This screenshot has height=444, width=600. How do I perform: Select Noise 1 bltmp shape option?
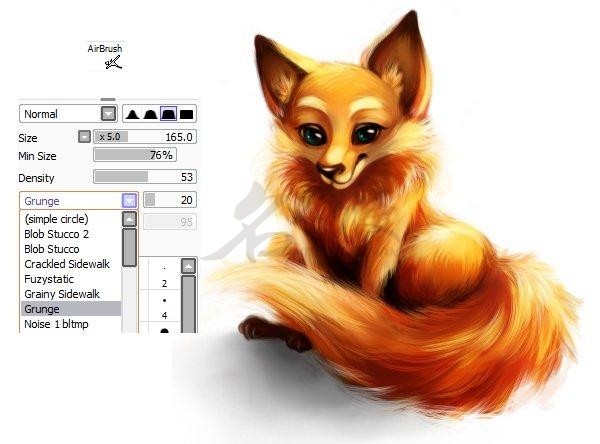coord(57,324)
